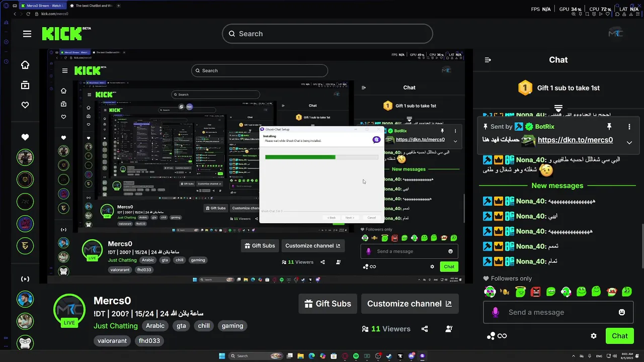Open the main page hamburger menu beside Kick logo
The image size is (644, 362).
pyautogui.click(x=27, y=34)
